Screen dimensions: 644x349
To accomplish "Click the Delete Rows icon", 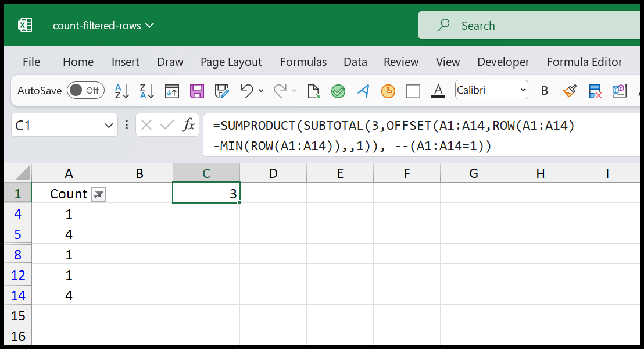I will click(595, 91).
